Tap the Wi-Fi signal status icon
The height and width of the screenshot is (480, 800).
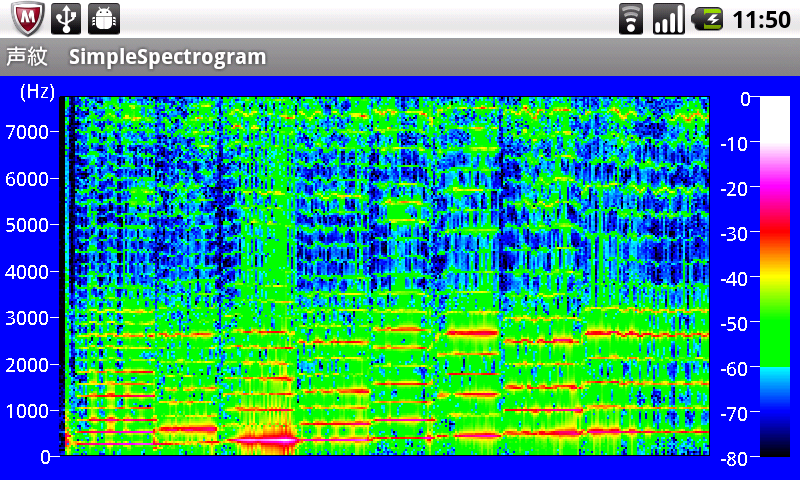[x=631, y=19]
